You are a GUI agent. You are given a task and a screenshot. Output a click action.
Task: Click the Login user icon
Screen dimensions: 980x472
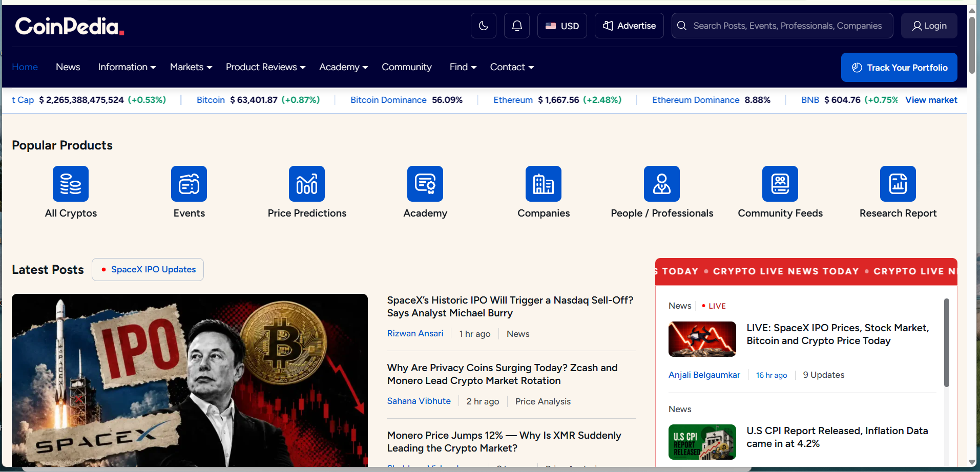917,26
